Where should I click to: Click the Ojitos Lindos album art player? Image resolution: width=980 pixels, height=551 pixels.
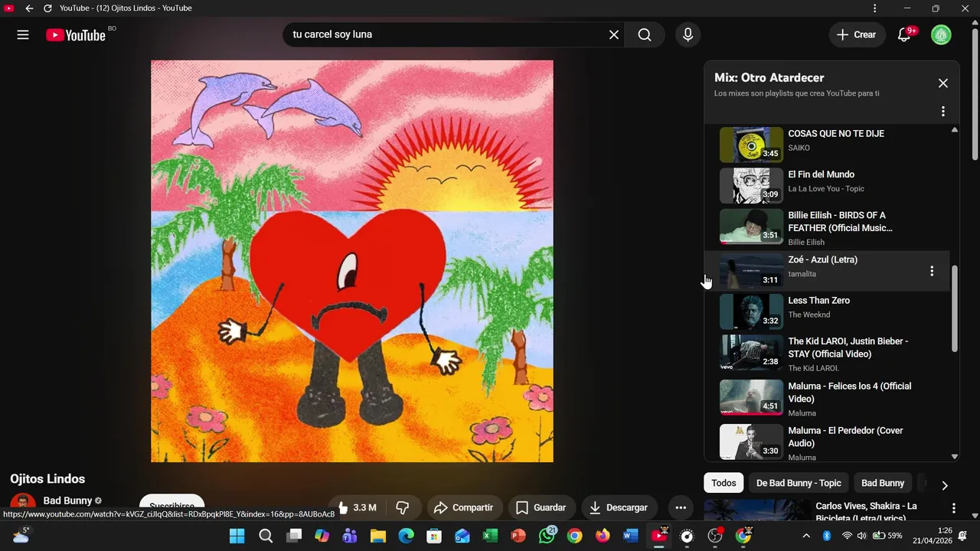point(352,261)
